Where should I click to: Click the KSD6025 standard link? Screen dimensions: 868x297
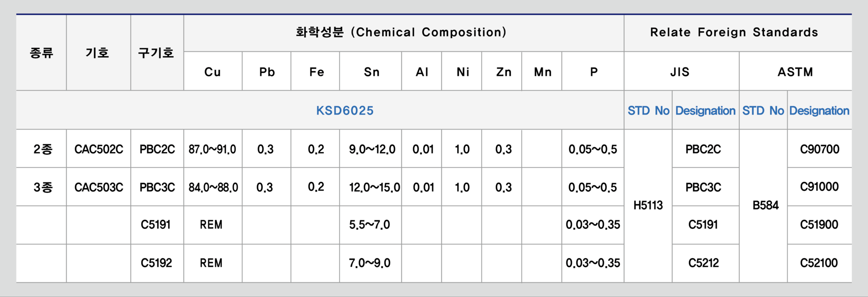click(345, 111)
